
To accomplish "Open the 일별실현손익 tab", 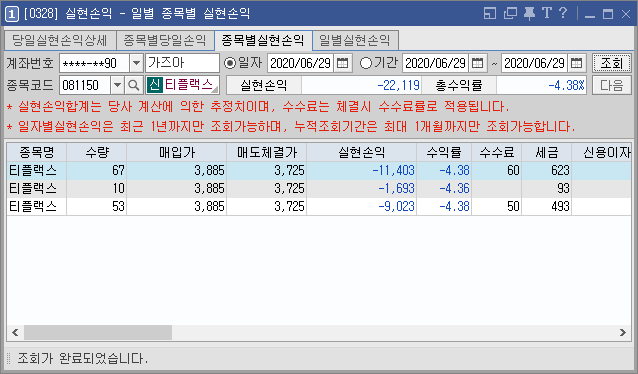I will 355,40.
